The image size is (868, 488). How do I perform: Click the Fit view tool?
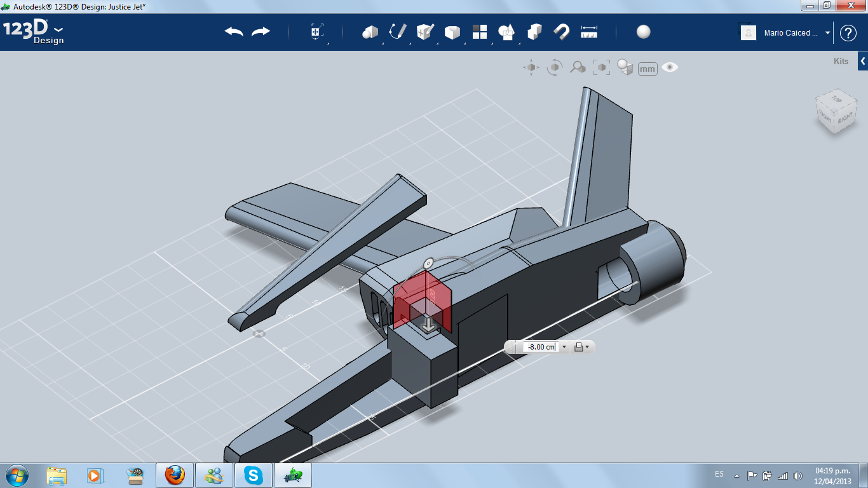(x=601, y=67)
